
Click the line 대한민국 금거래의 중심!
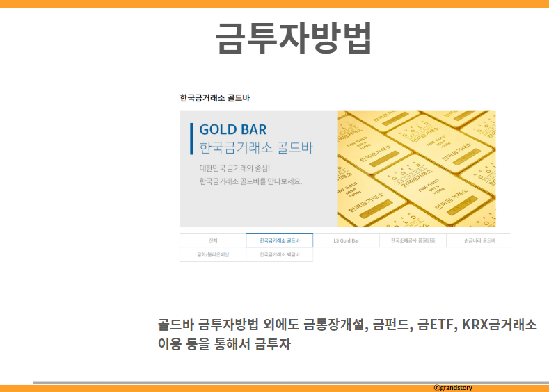[234, 168]
